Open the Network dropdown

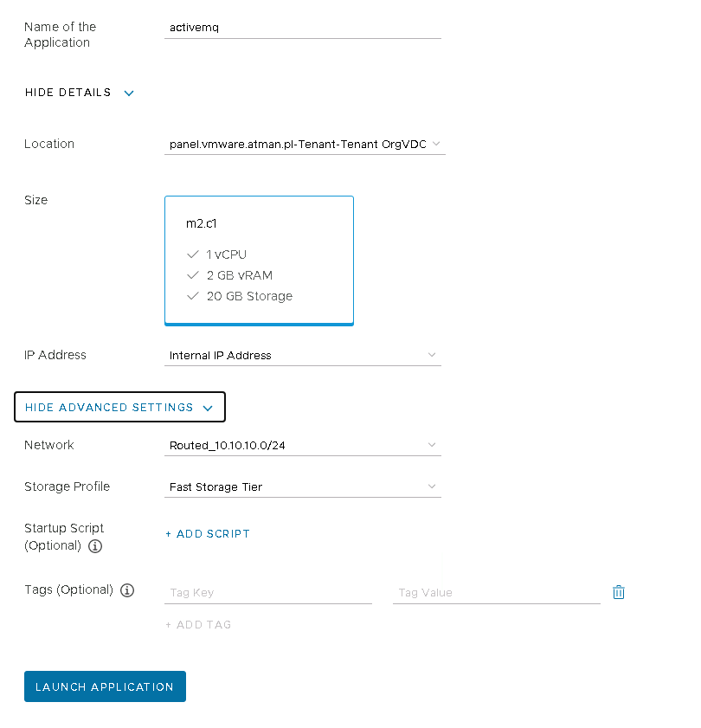pyautogui.click(x=302, y=445)
